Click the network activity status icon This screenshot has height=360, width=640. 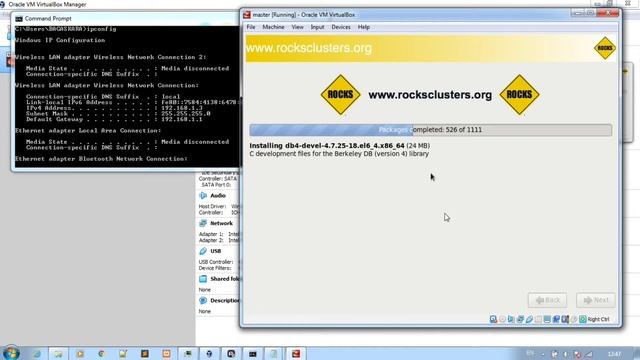520,319
